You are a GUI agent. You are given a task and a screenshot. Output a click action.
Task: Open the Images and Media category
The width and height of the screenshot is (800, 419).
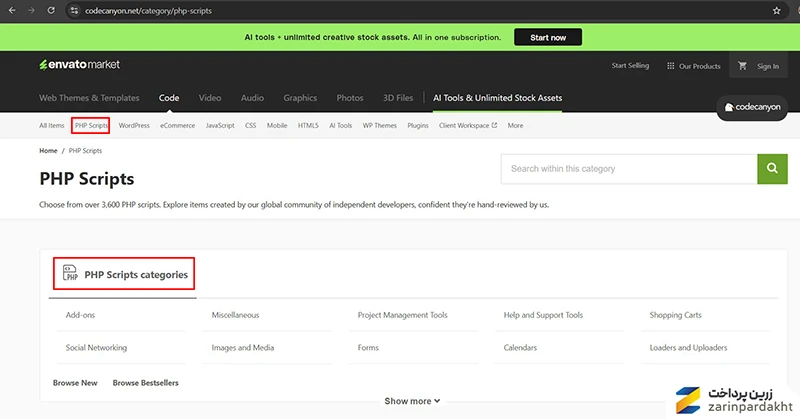click(242, 348)
